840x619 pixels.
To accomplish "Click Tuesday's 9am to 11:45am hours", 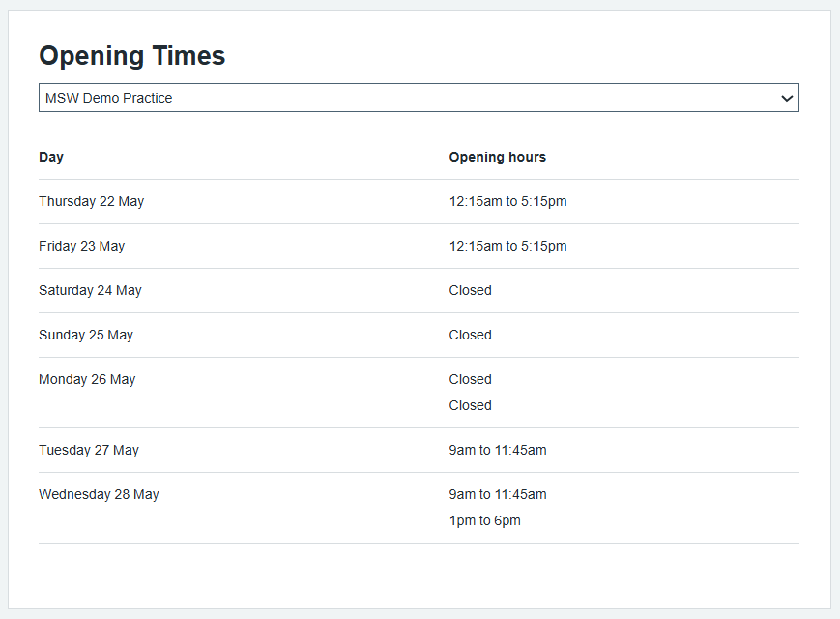I will pos(497,450).
